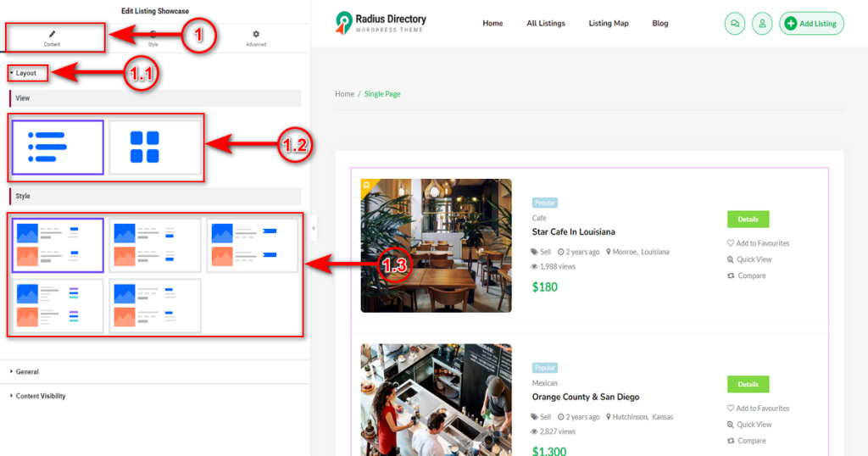Click Details button for Star Cafe
Viewport: 868px width, 456px height.
point(748,220)
